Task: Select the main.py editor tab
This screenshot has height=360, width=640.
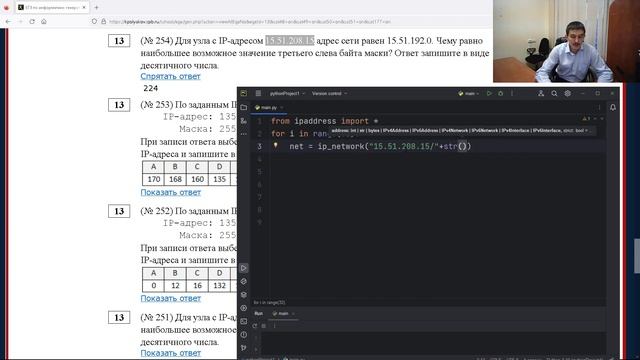Action: click(268, 107)
